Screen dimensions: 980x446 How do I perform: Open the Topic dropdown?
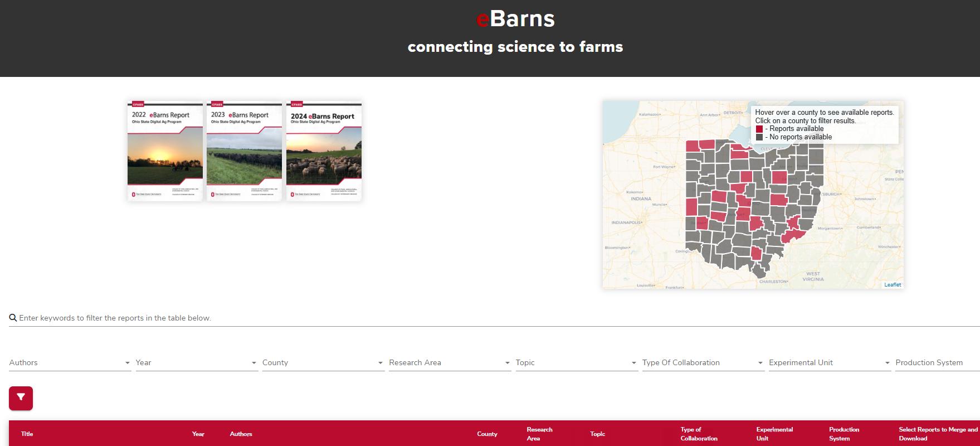click(x=577, y=362)
